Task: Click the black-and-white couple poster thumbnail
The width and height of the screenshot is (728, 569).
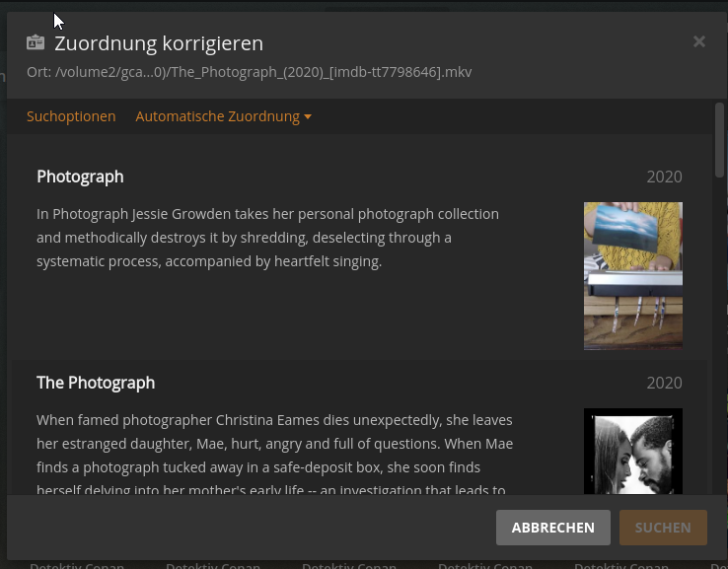Action: pos(633,451)
